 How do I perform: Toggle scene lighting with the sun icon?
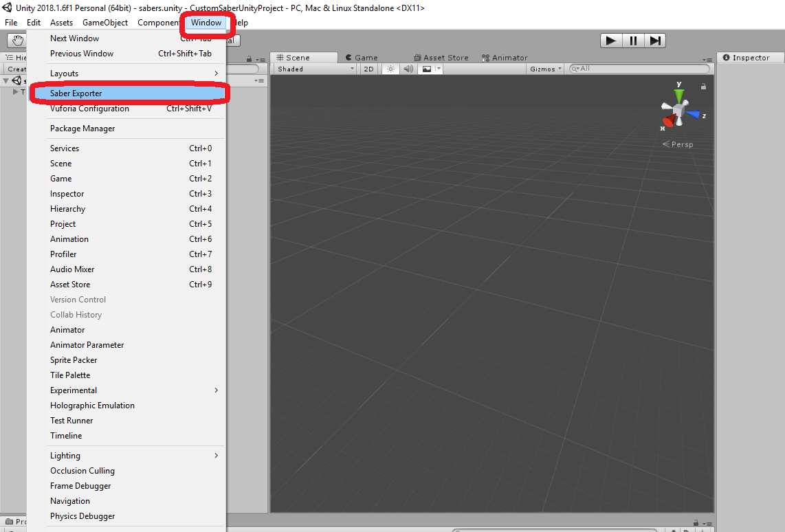(x=390, y=69)
